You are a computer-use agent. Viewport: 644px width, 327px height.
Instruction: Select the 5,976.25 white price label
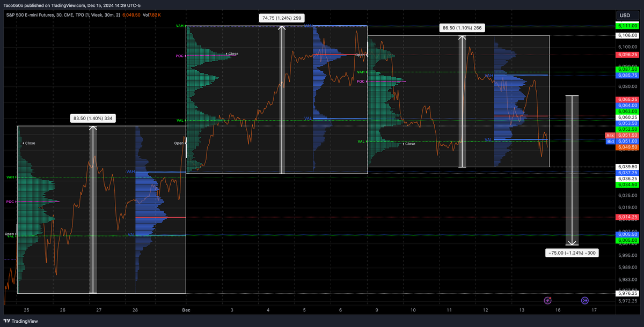tap(627, 293)
